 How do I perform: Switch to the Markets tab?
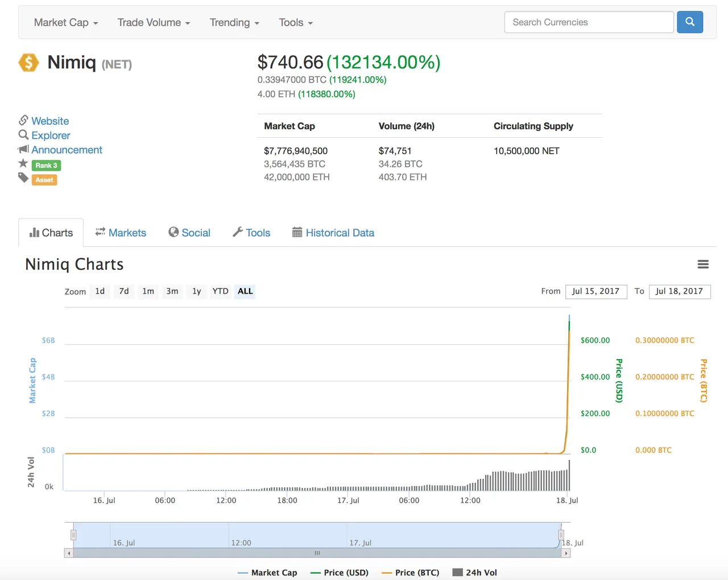click(121, 233)
